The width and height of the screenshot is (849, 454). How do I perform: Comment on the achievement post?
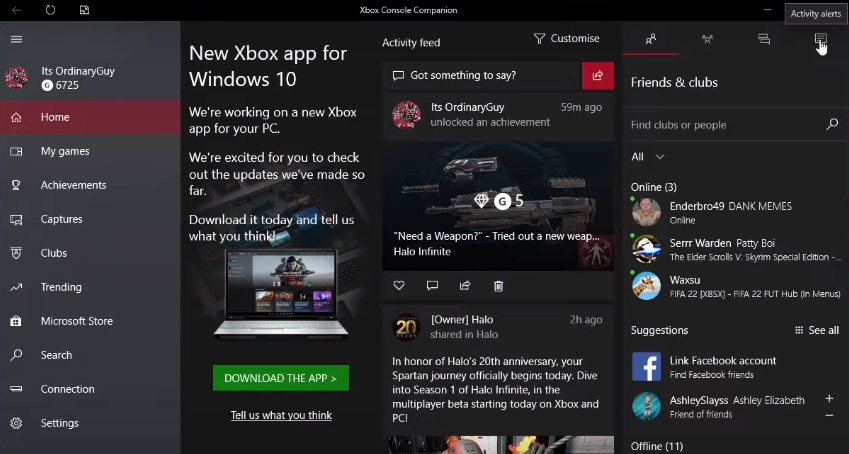pyautogui.click(x=432, y=286)
